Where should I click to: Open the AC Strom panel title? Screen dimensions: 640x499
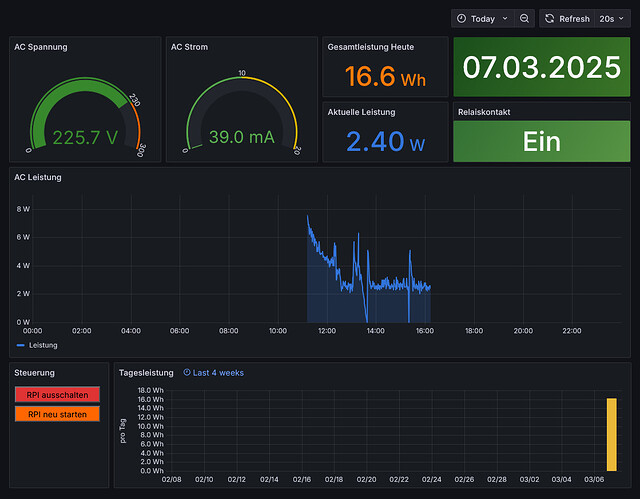189,47
